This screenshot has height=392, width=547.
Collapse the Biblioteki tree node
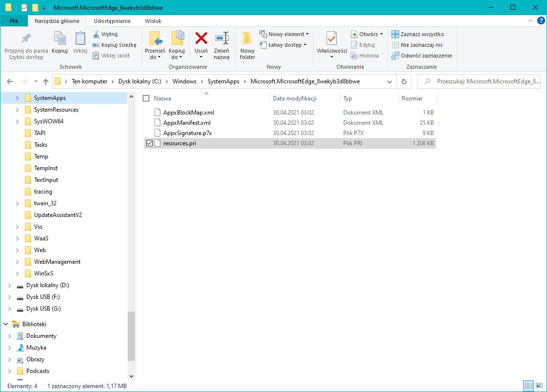(x=5, y=324)
